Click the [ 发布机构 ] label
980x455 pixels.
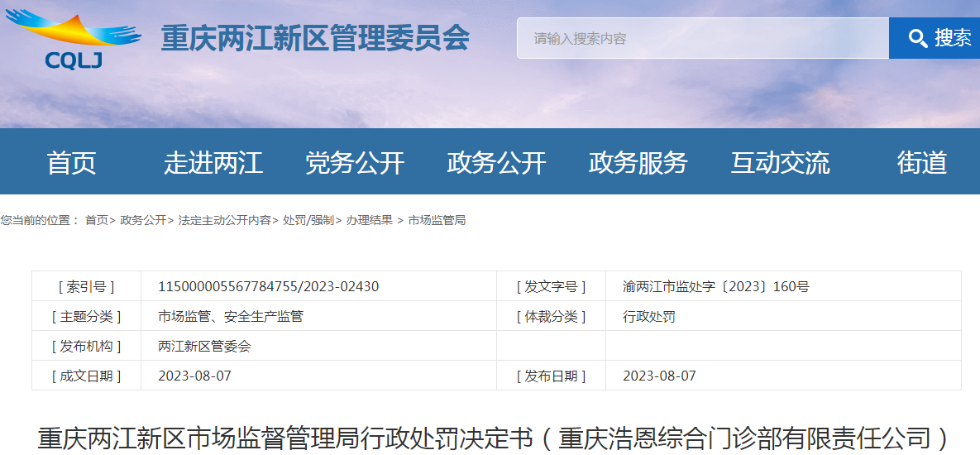tap(86, 347)
